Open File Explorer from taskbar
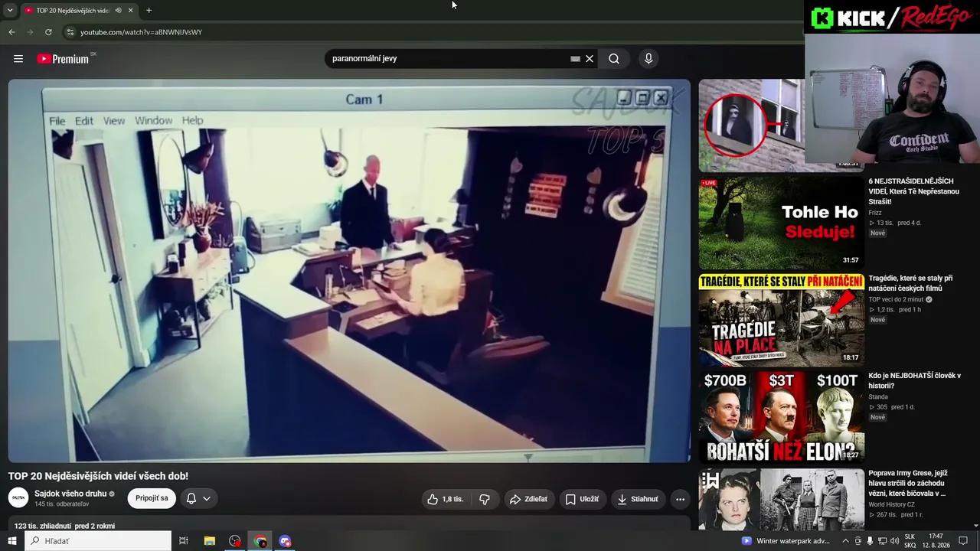Screen dimensions: 980x551 tap(209, 541)
